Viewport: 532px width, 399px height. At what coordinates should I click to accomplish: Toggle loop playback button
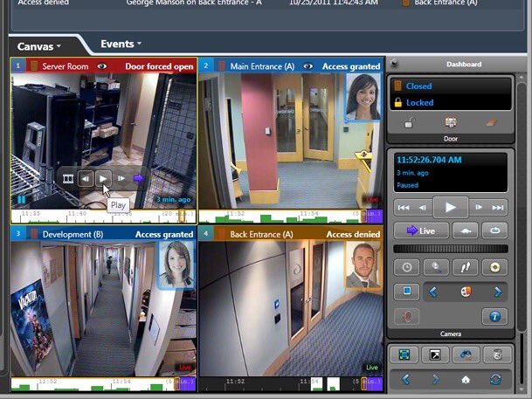tap(494, 230)
